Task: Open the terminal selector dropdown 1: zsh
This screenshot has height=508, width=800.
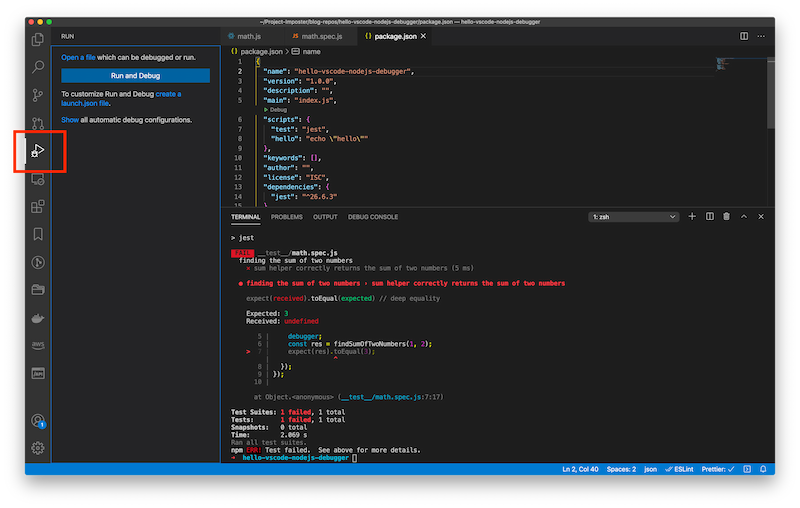Action: pos(634,217)
